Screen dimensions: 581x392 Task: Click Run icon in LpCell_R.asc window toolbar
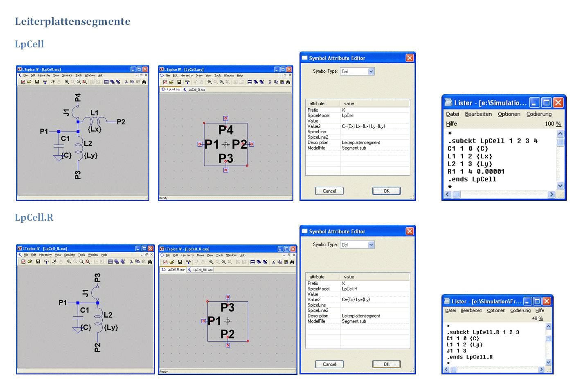pyautogui.click(x=54, y=262)
